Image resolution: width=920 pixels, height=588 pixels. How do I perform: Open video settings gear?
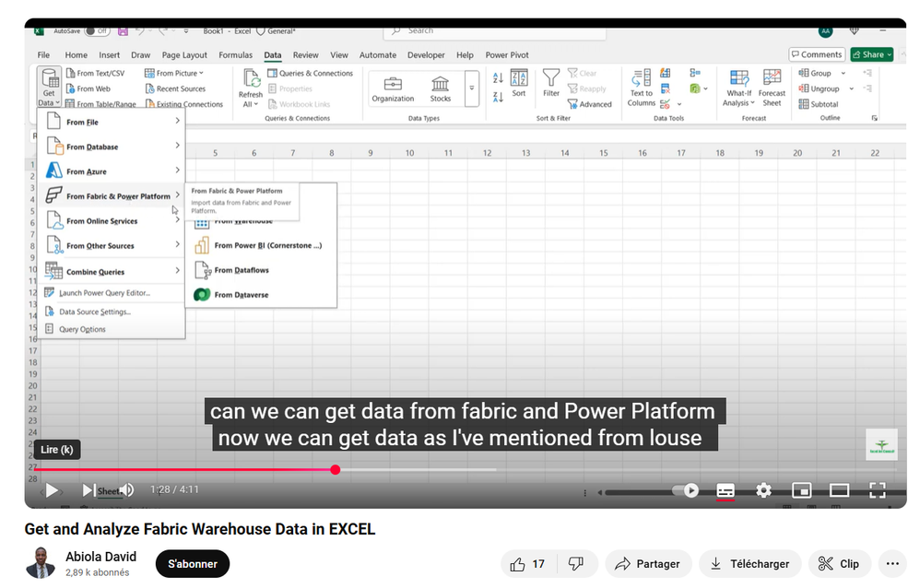point(763,490)
